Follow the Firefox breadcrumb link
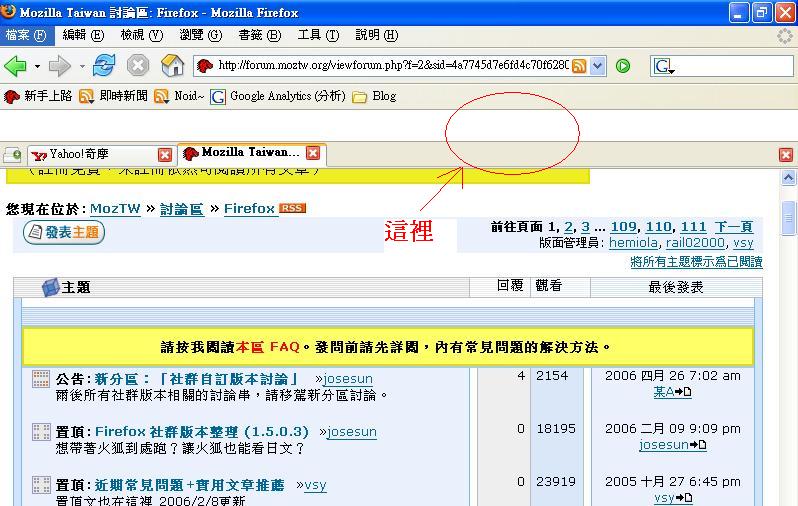The width and height of the screenshot is (798, 506). tap(249, 209)
